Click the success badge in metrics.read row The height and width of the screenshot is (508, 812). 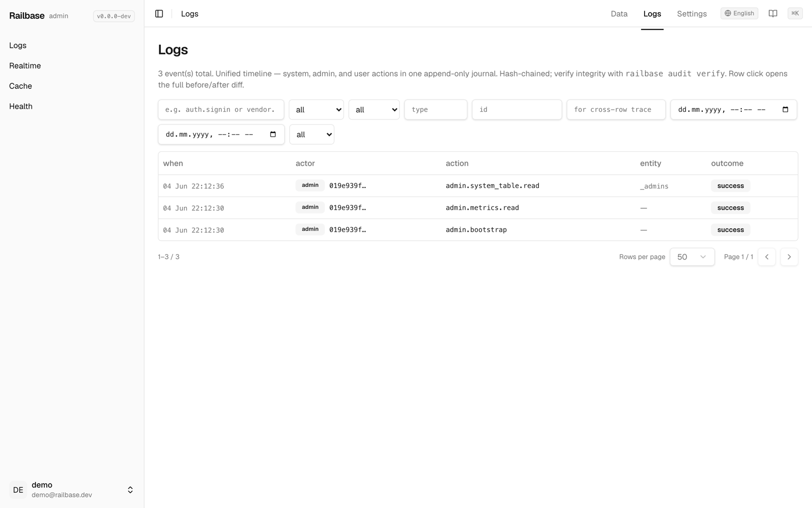pyautogui.click(x=730, y=208)
